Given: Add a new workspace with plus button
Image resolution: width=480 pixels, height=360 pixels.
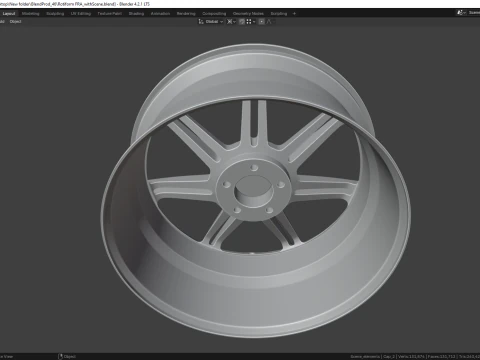Looking at the screenshot, I should [294, 14].
